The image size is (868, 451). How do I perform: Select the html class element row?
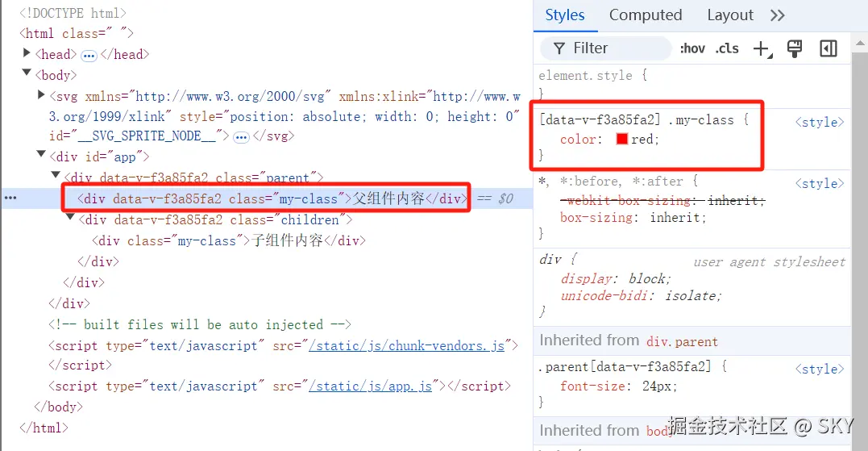77,34
